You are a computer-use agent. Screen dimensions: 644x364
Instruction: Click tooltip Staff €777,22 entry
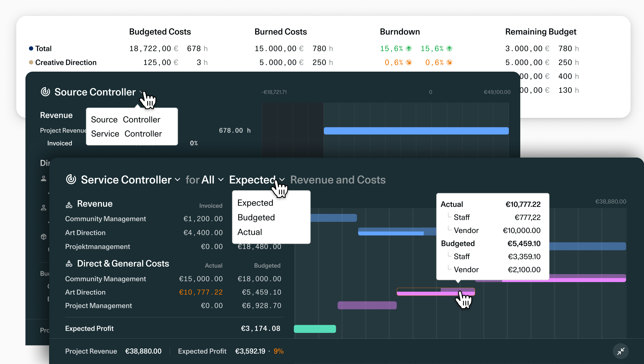pos(494,217)
